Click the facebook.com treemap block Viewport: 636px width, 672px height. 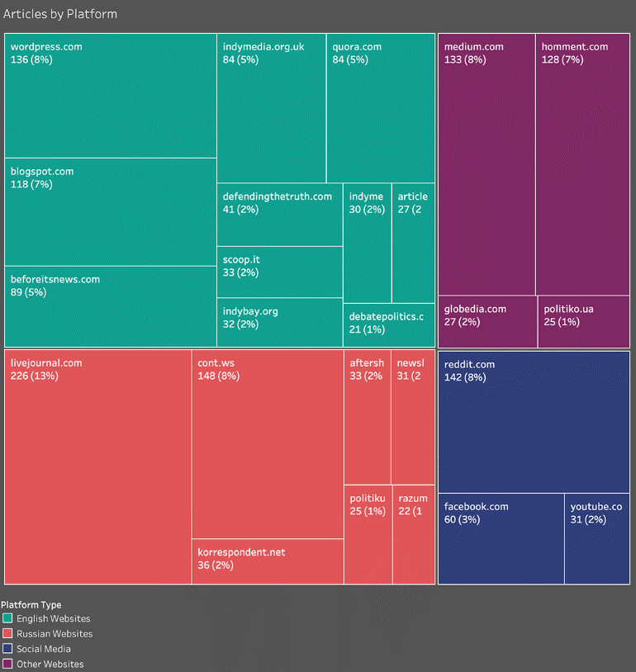tap(501, 538)
